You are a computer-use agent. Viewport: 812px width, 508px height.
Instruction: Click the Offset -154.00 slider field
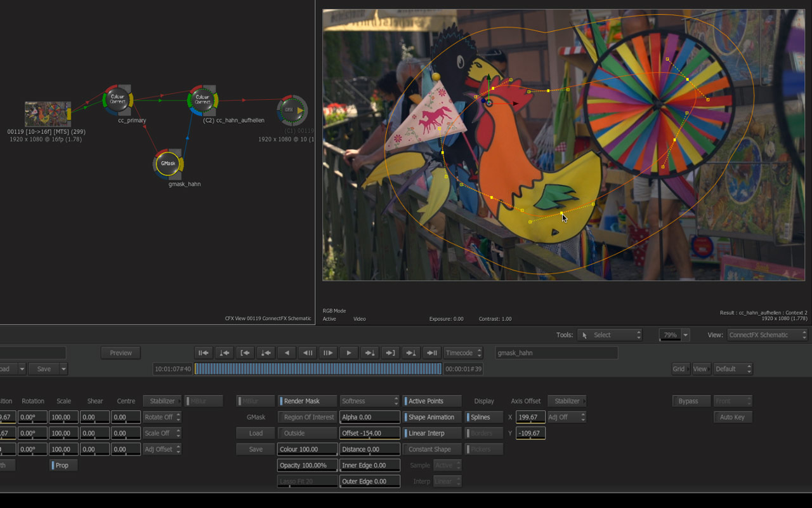(x=369, y=433)
